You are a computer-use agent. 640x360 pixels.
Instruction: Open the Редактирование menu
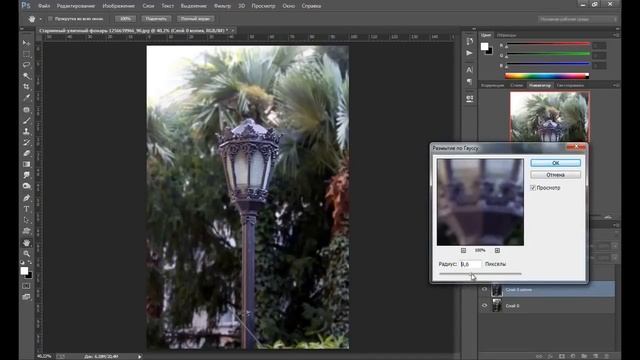[76, 6]
